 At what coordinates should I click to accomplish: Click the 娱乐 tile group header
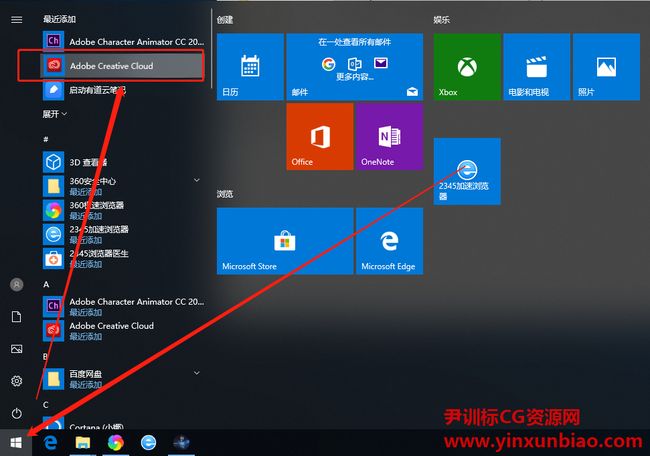click(441, 19)
